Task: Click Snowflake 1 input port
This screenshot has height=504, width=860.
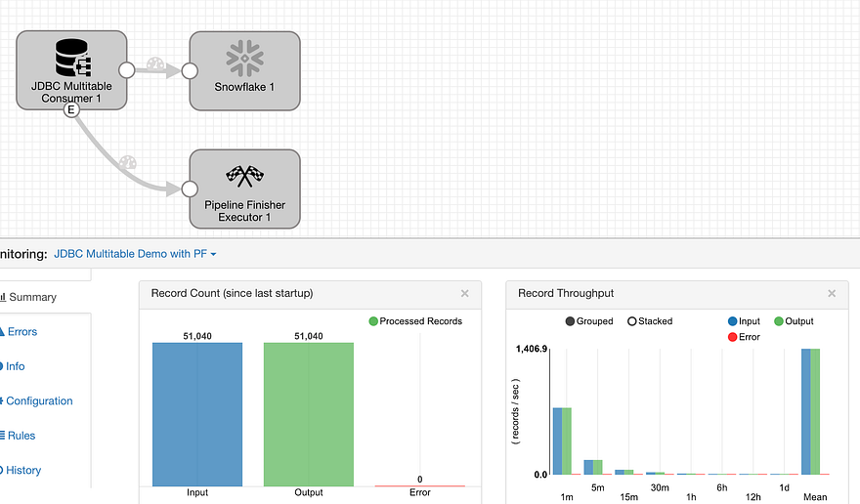Action: click(190, 70)
